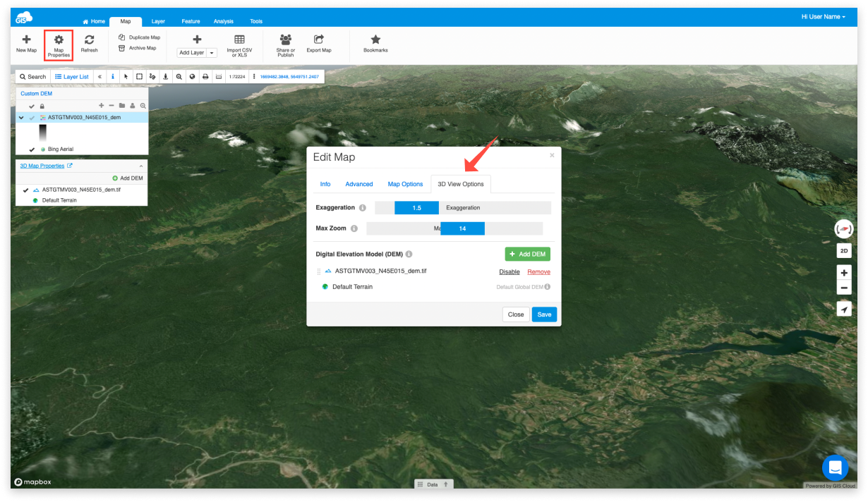Open Share or Publish
Image resolution: width=868 pixels, height=502 pixels.
[x=286, y=46]
